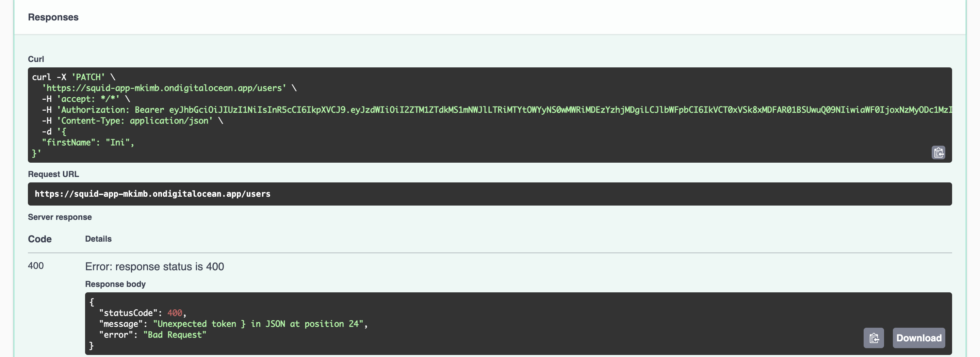Image resolution: width=980 pixels, height=357 pixels.
Task: Click the 'Unexpected token' message line
Action: 233,324
